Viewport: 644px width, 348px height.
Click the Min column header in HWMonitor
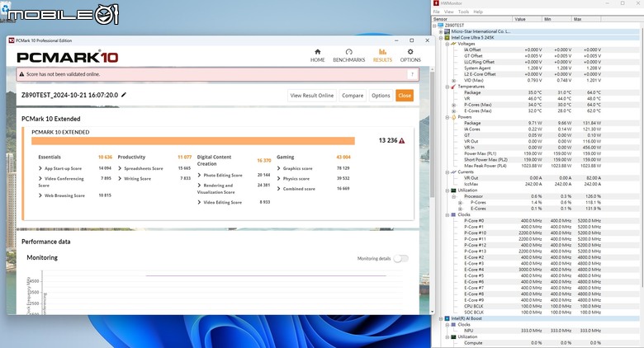[557, 19]
